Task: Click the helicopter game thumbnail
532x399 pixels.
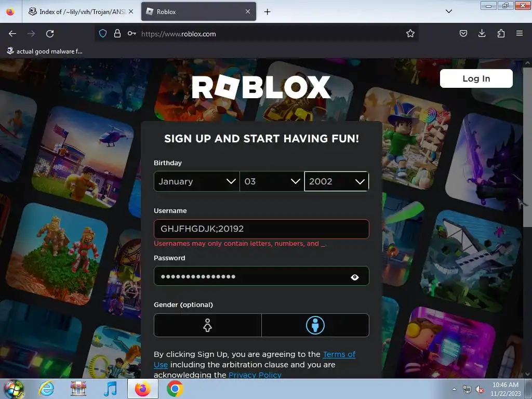Action: point(83,157)
